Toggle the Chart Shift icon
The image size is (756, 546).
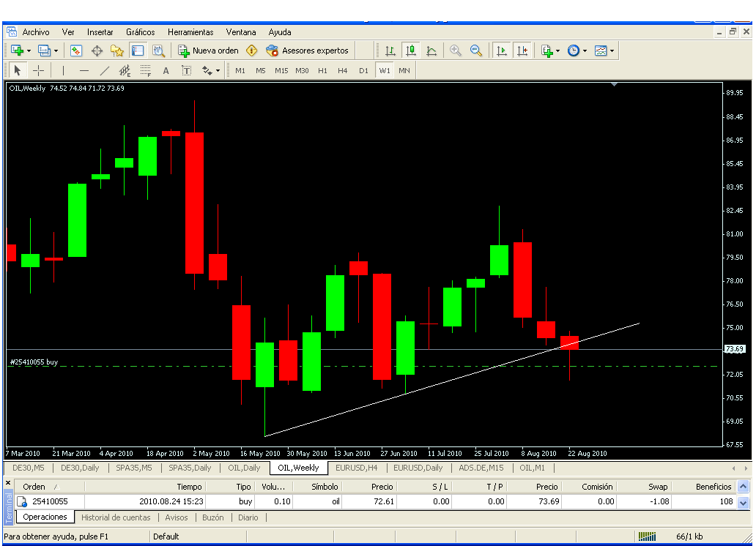point(522,50)
